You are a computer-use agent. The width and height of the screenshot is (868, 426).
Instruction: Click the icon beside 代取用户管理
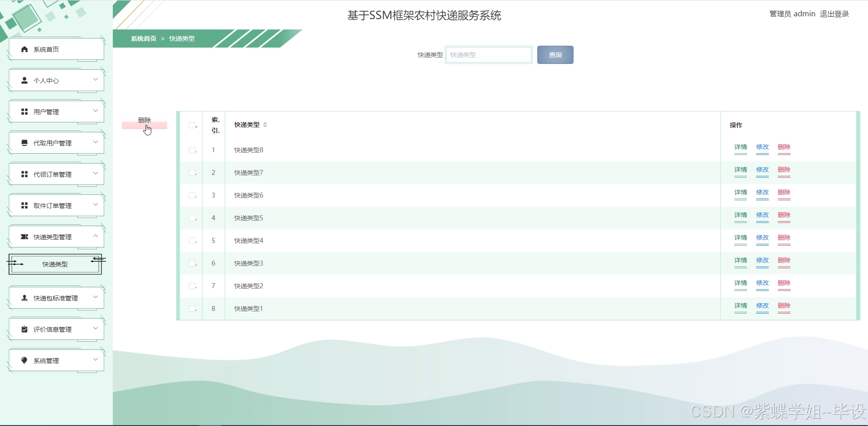pos(24,143)
